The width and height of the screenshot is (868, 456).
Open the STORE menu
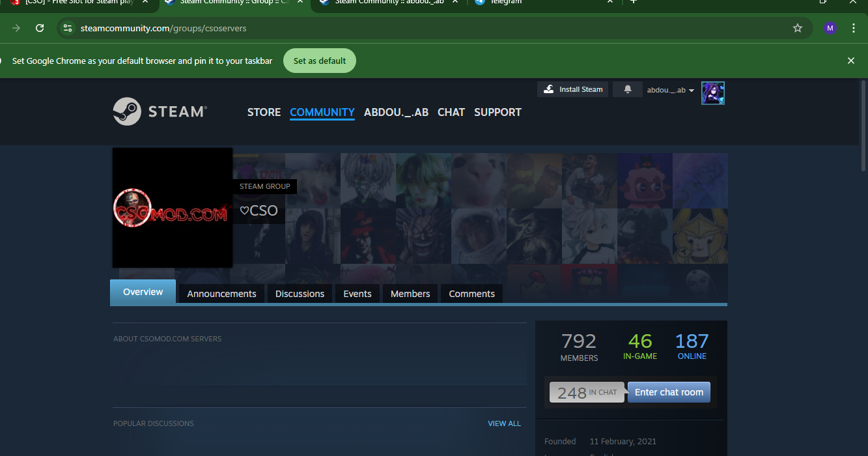tap(264, 112)
